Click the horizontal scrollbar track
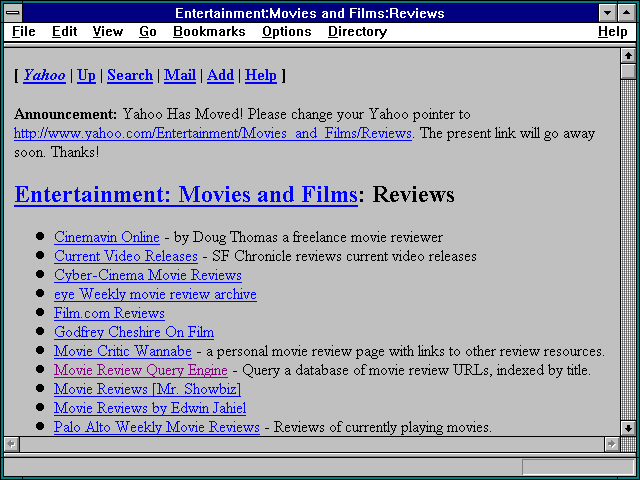Screen dimensions: 640x480 tap(311, 444)
